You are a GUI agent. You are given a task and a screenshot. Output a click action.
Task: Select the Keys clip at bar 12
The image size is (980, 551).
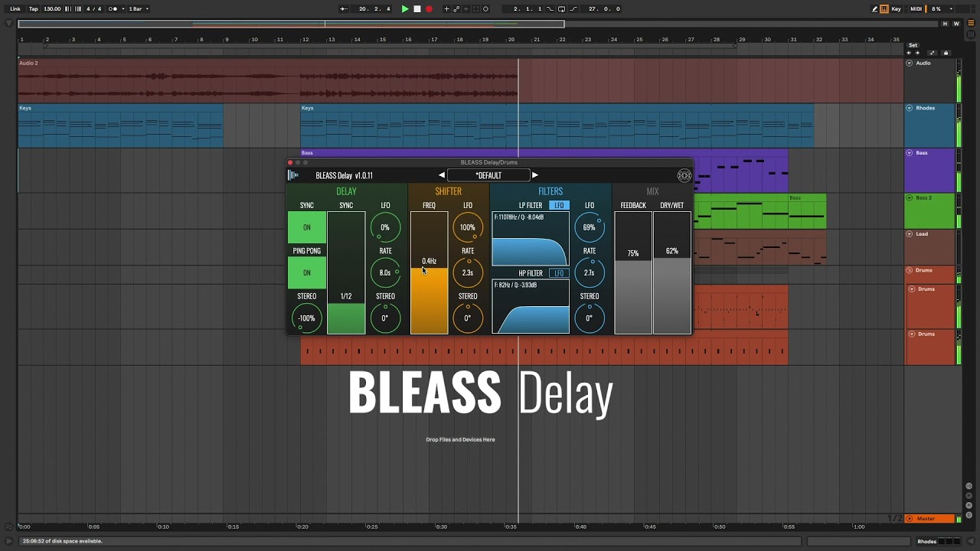point(557,126)
